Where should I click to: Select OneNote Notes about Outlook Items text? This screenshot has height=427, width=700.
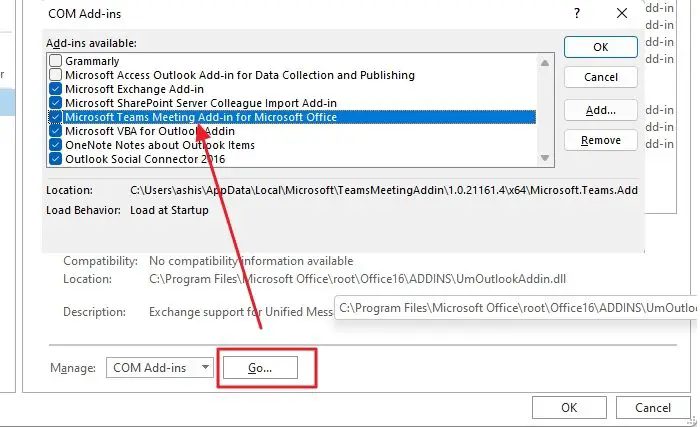point(160,145)
